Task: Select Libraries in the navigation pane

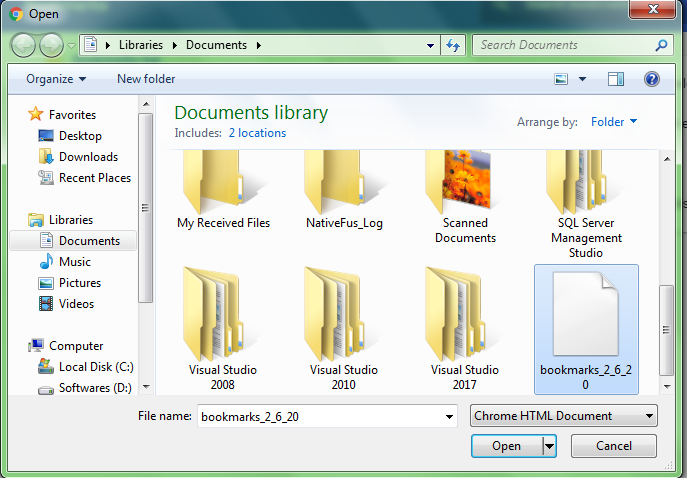Action: 60,220
